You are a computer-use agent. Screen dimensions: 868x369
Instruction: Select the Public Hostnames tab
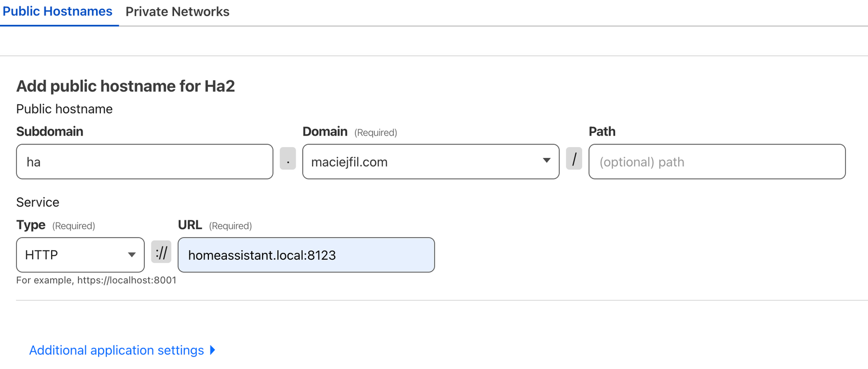[58, 11]
